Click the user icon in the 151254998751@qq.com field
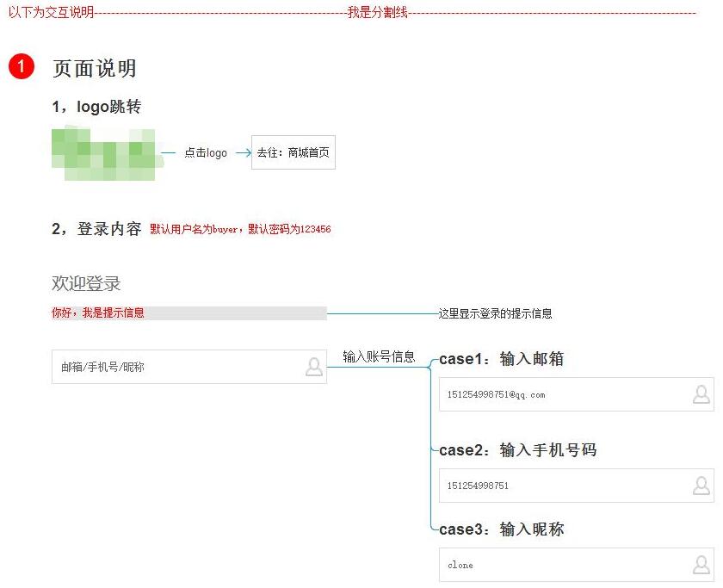The image size is (723, 588). [x=701, y=394]
